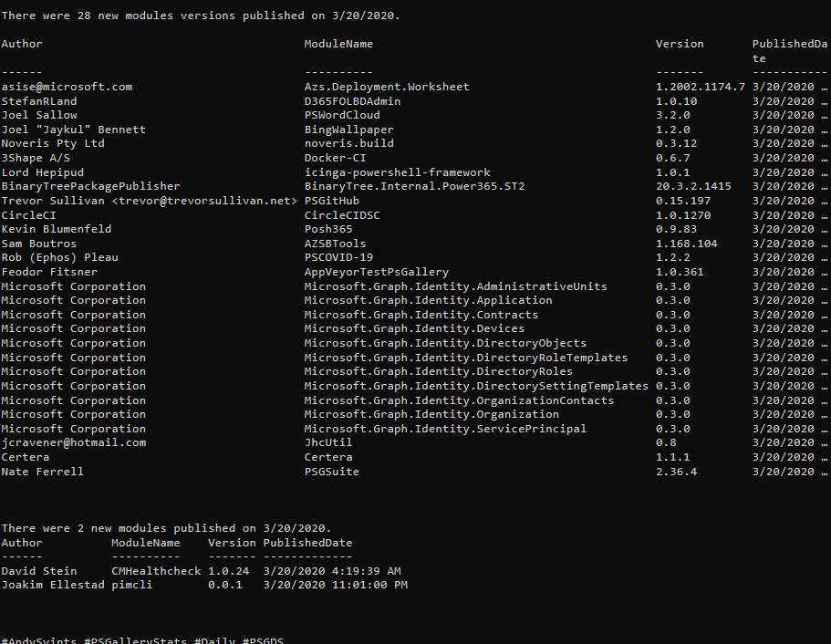Screen dimensions: 831x644
Task: Click author 'Lord Hepipud'
Action: pos(42,172)
